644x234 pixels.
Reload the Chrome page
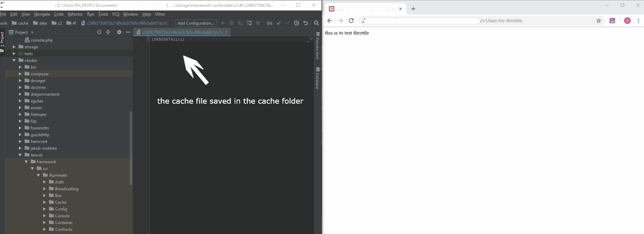tap(351, 21)
